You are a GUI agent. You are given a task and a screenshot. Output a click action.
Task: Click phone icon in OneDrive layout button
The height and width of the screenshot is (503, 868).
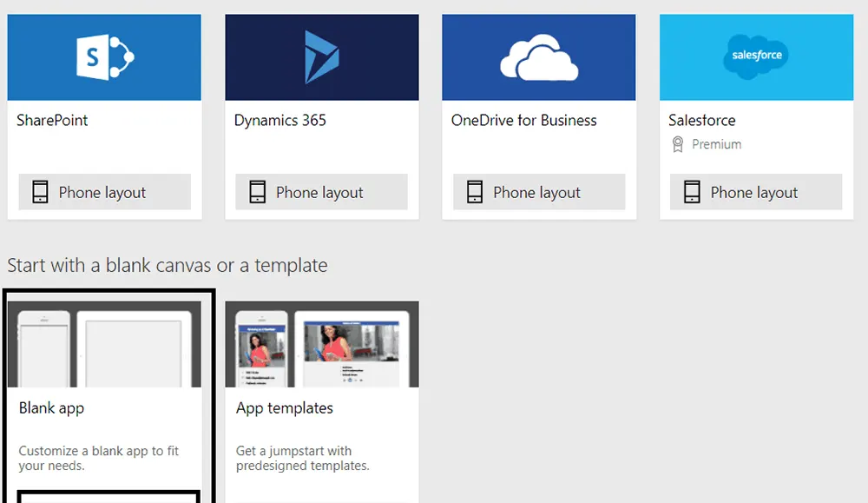click(x=475, y=192)
